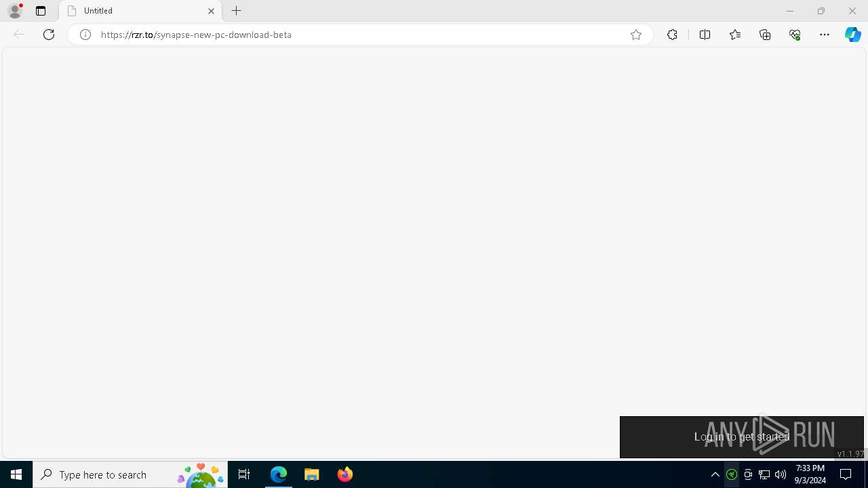View site information icon in address bar
The image size is (868, 488).
pos(85,35)
